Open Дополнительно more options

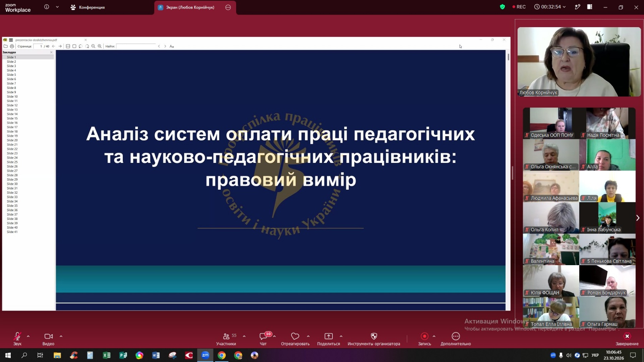455,339
